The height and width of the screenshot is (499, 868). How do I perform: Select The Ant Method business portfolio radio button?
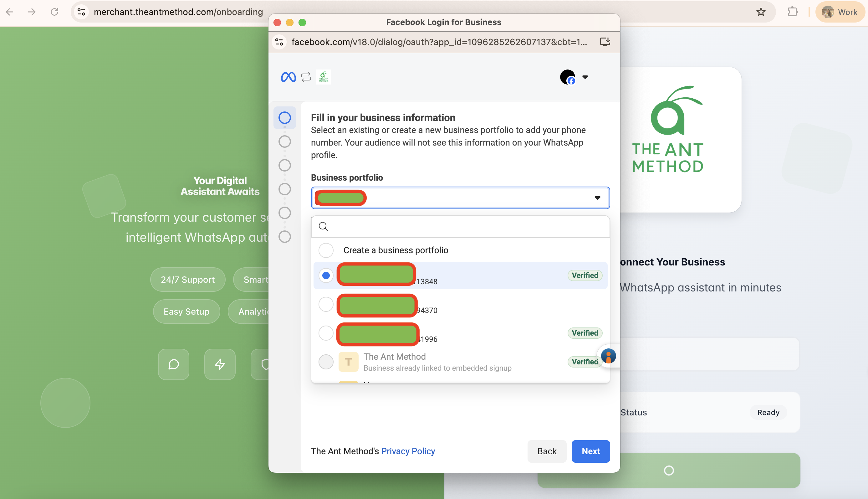(326, 362)
